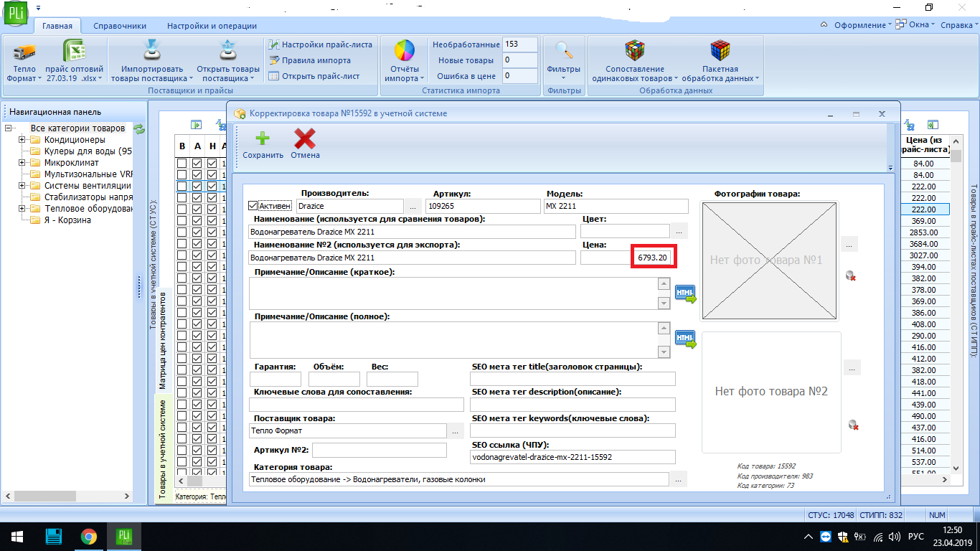Select the Нет фото товара №1 placeholder

769,260
